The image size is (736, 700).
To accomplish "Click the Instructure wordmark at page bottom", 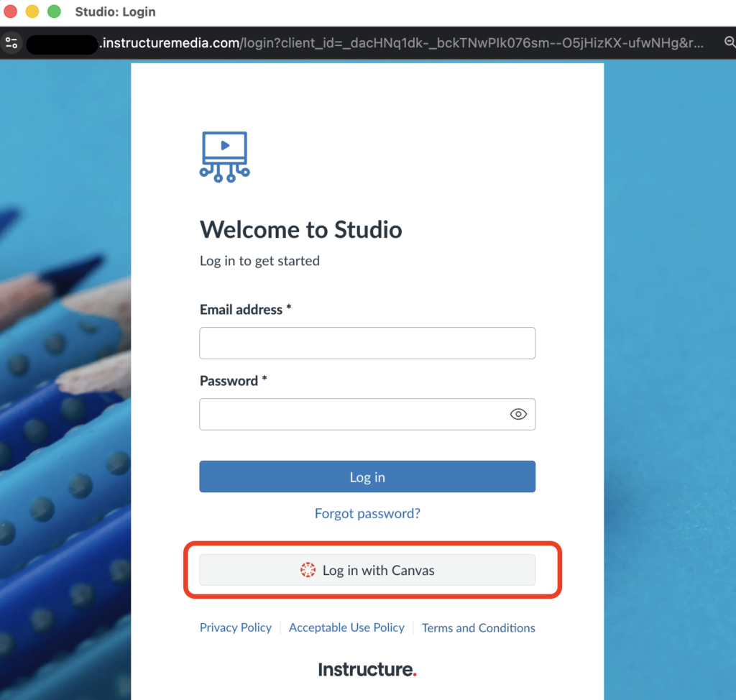I will click(x=367, y=668).
